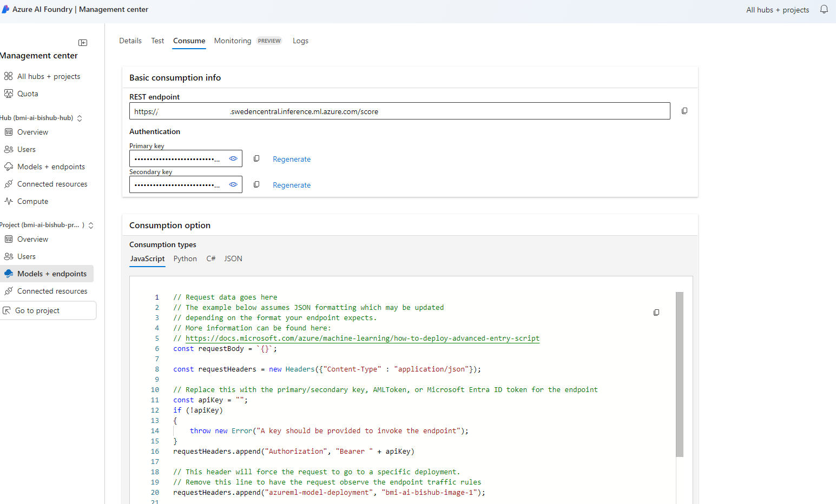Image resolution: width=836 pixels, height=504 pixels.
Task: Open Quota in the sidebar
Action: point(28,94)
